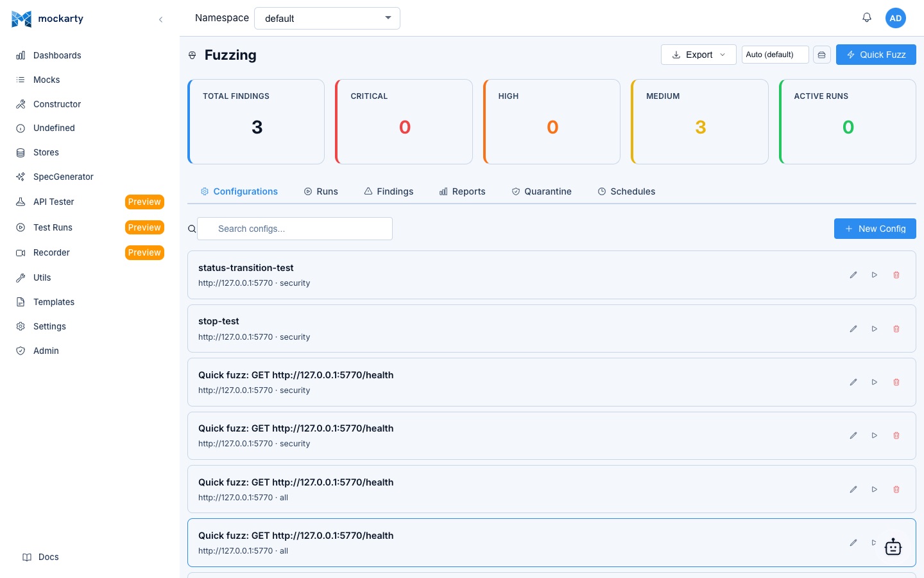Viewport: 924px width, 578px height.
Task: Delete the stop-test config
Action: [x=896, y=329]
